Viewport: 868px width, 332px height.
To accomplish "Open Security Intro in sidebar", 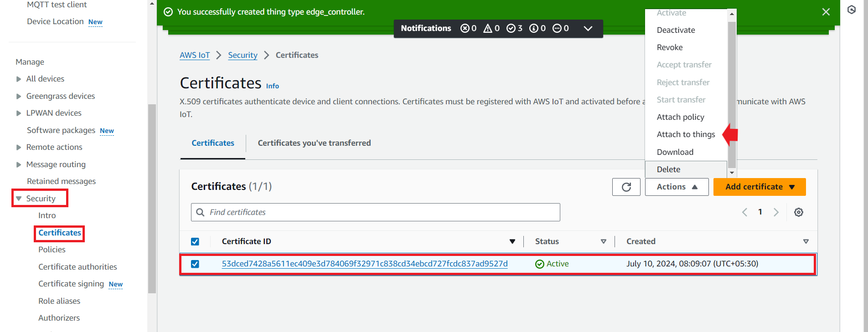I will [47, 215].
